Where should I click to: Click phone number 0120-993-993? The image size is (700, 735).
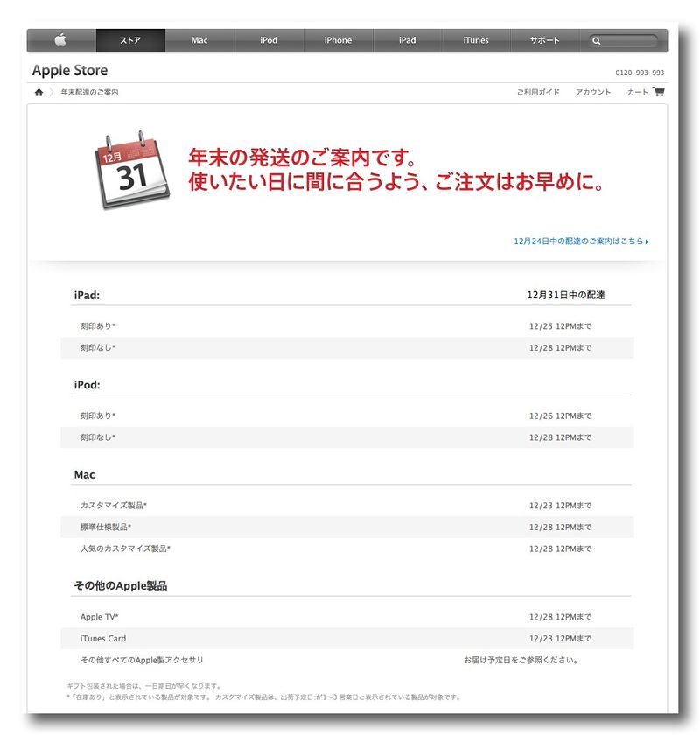(640, 73)
